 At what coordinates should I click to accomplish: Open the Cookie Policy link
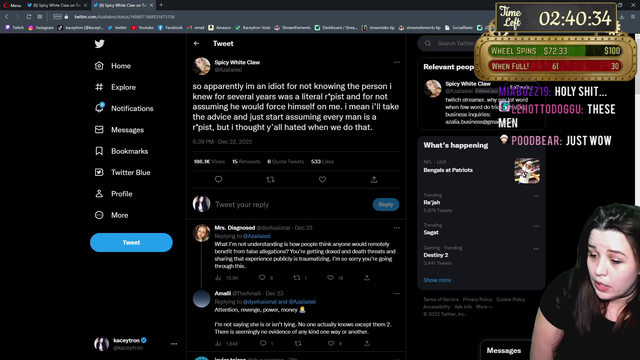click(511, 300)
